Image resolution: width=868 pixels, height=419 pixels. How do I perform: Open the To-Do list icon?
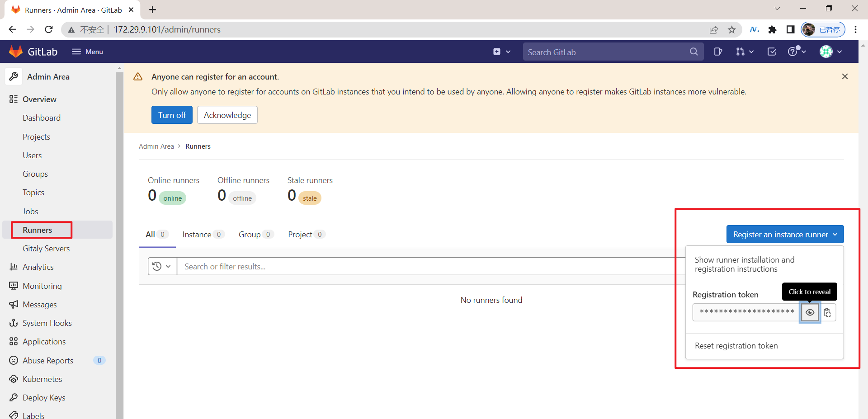[x=772, y=52]
